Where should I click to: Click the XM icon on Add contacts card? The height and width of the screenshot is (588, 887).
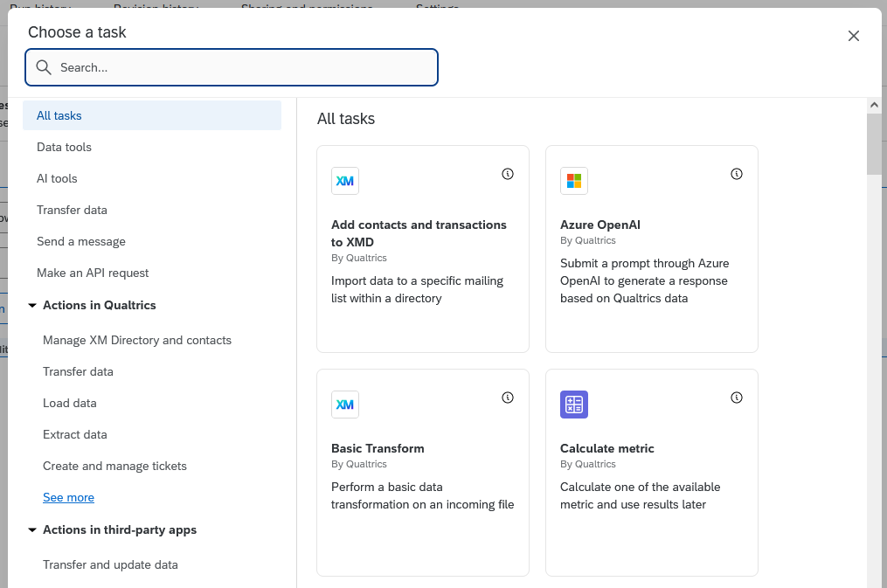pyautogui.click(x=345, y=181)
